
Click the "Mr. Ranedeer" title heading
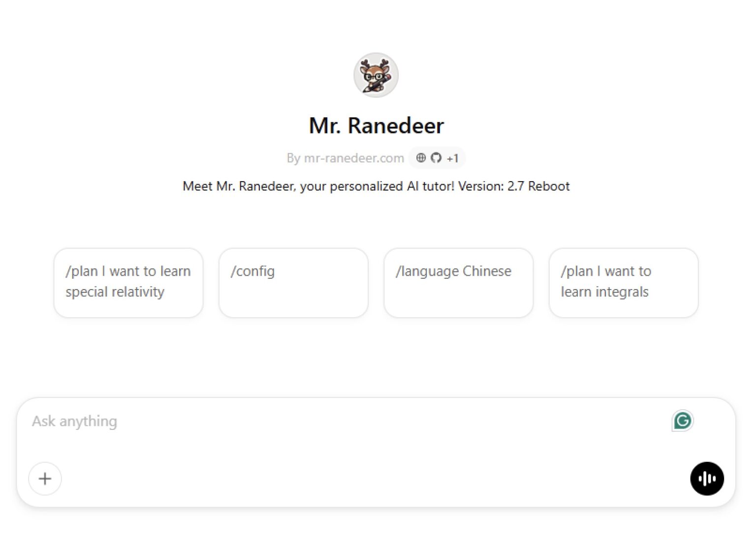click(376, 126)
